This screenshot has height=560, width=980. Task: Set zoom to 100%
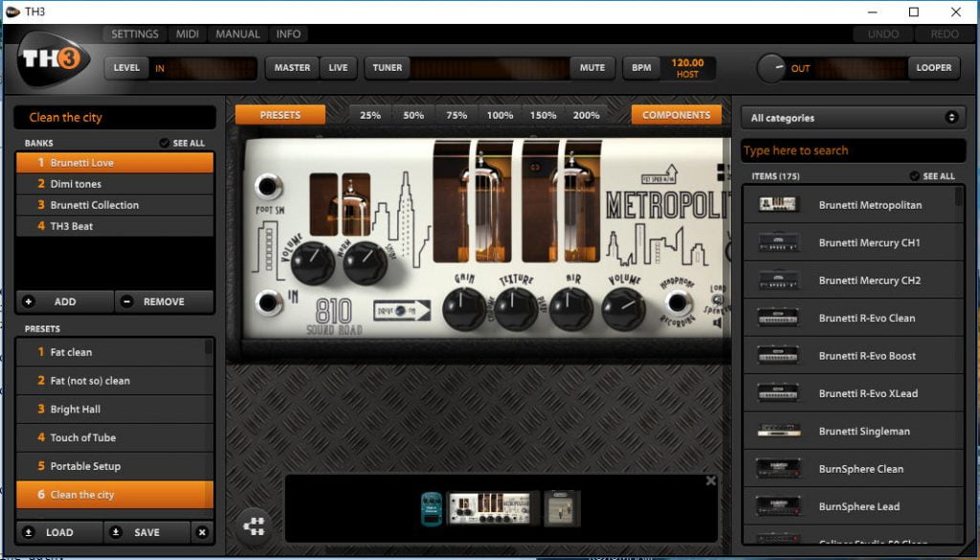point(500,115)
